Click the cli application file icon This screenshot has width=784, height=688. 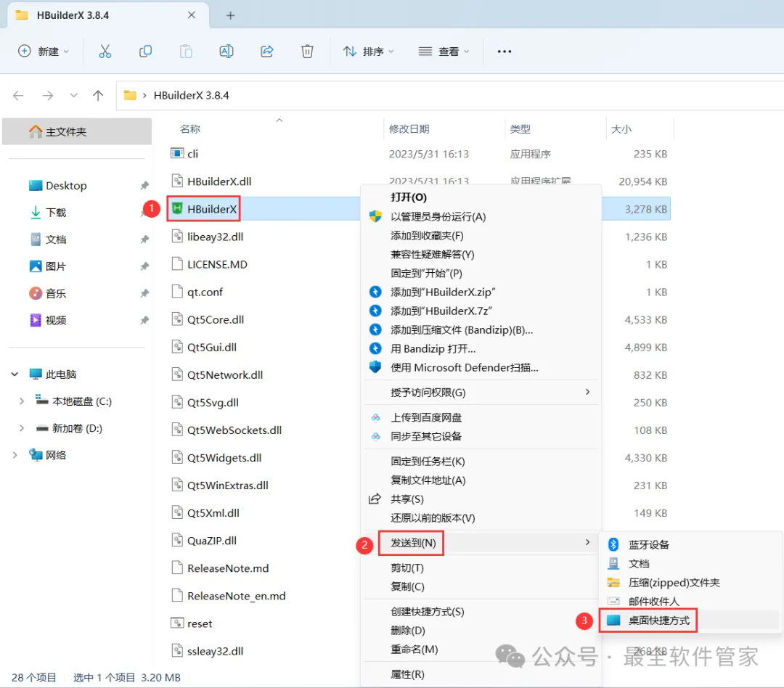pos(177,154)
